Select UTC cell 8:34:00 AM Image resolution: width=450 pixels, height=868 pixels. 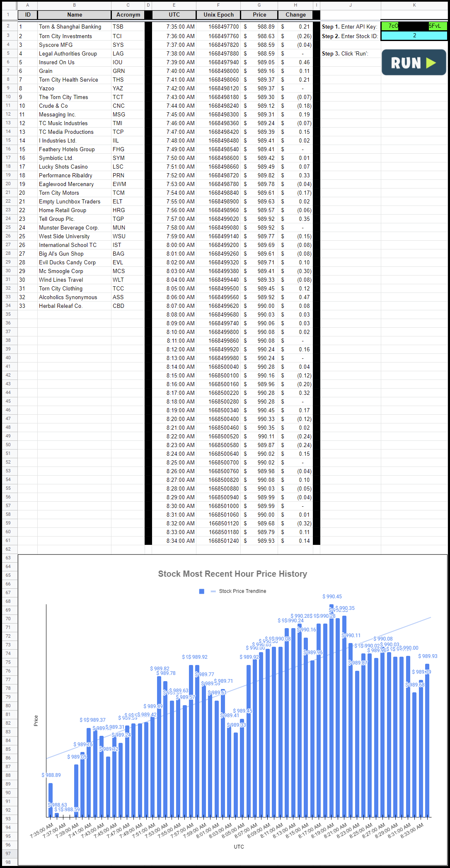tap(174, 541)
